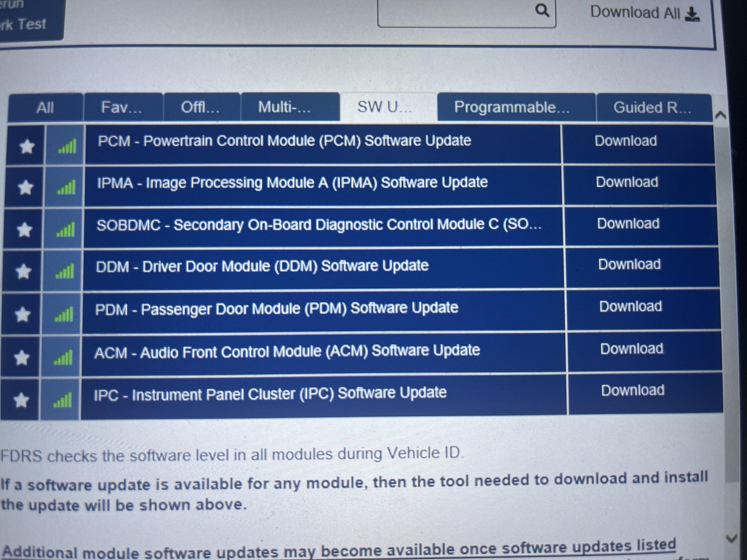This screenshot has width=747, height=560.
Task: Click signal strength icon in PCM row
Action: [x=67, y=147]
